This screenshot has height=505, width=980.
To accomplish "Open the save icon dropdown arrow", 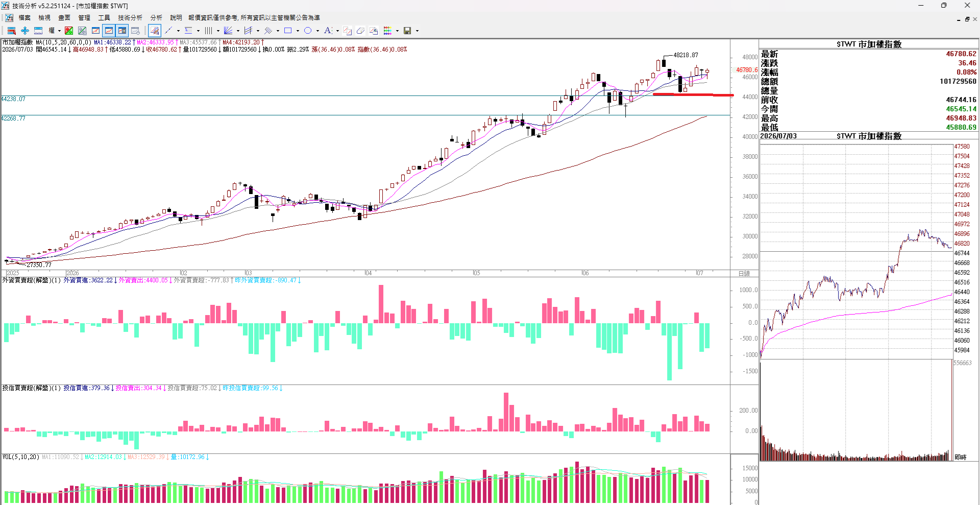I will (417, 31).
